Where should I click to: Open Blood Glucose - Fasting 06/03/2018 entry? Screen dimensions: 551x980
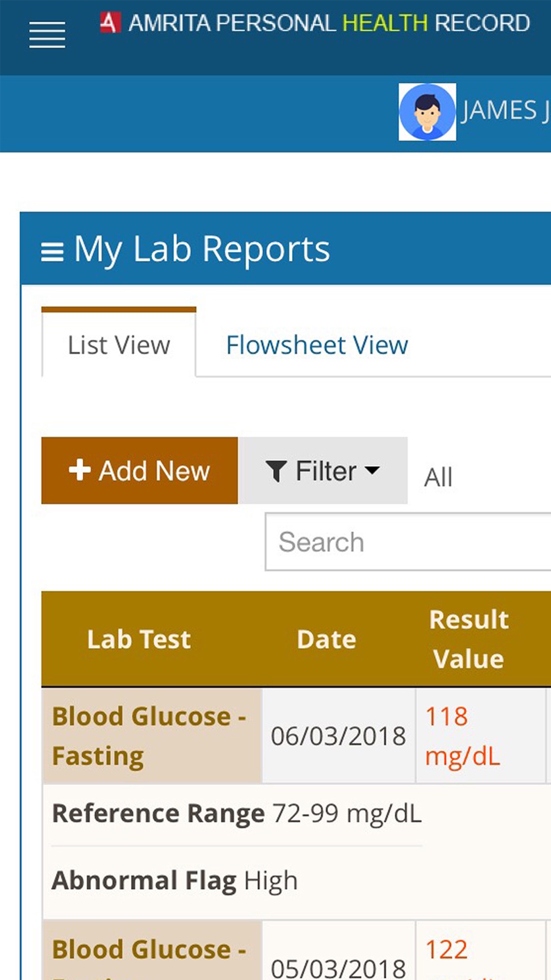coord(149,736)
